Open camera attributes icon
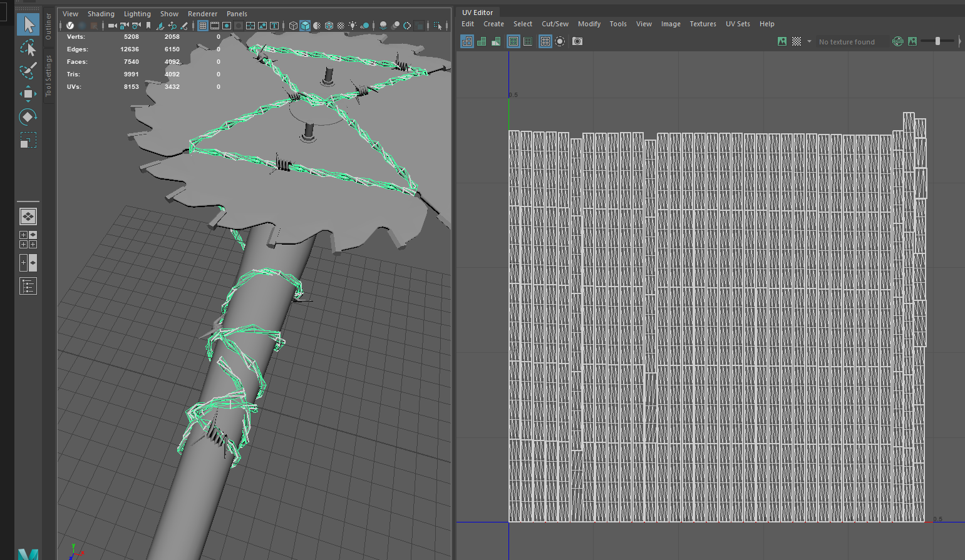The width and height of the screenshot is (965, 560). pyautogui.click(x=136, y=26)
